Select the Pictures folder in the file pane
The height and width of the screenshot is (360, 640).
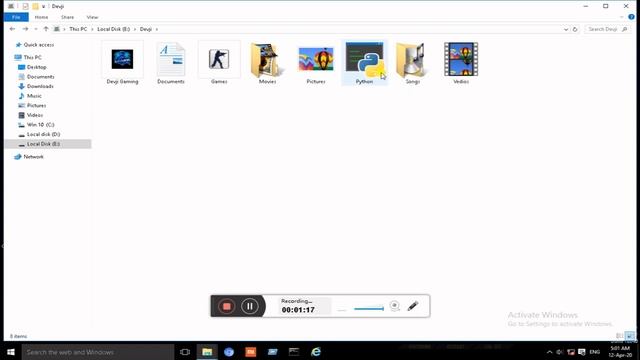click(x=316, y=63)
